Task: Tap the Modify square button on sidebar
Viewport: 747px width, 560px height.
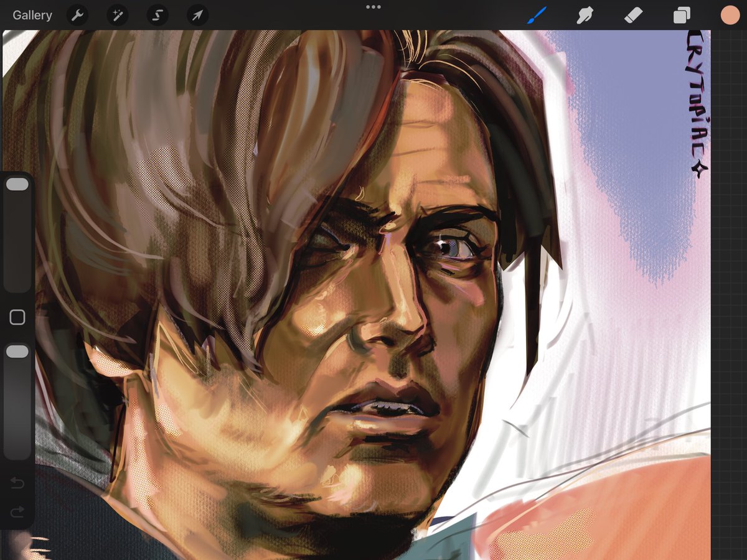Action: (x=17, y=318)
